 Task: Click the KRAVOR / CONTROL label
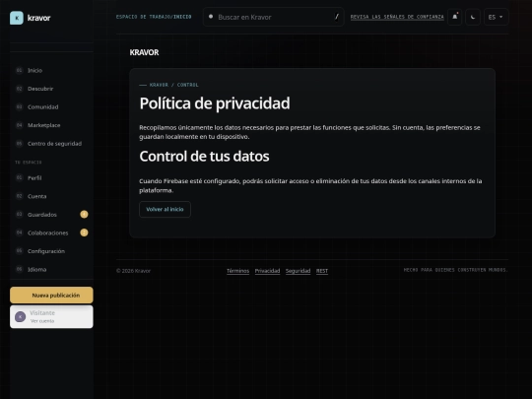(174, 85)
